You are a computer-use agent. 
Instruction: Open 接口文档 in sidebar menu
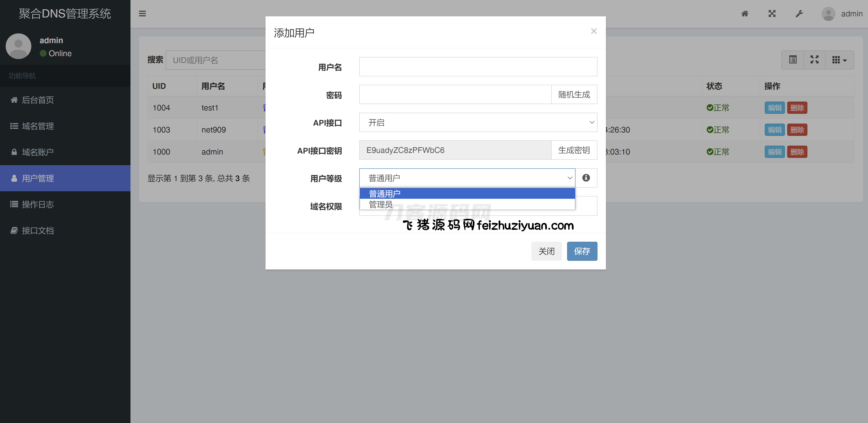coord(38,231)
